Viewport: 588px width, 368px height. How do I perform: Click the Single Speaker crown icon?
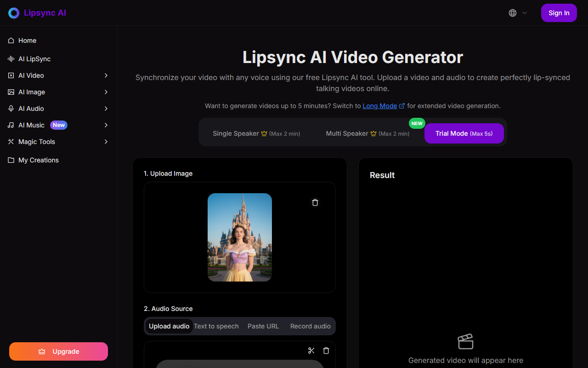tap(264, 133)
